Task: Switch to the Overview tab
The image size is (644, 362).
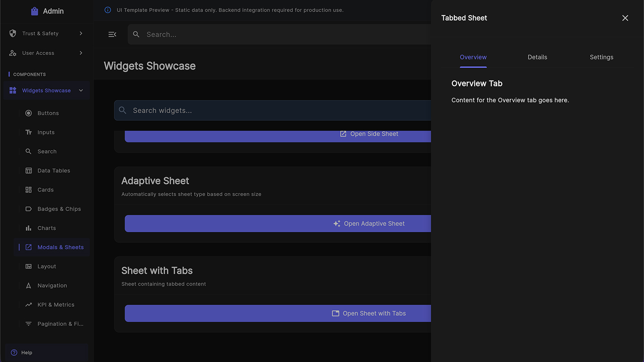Action: (473, 57)
